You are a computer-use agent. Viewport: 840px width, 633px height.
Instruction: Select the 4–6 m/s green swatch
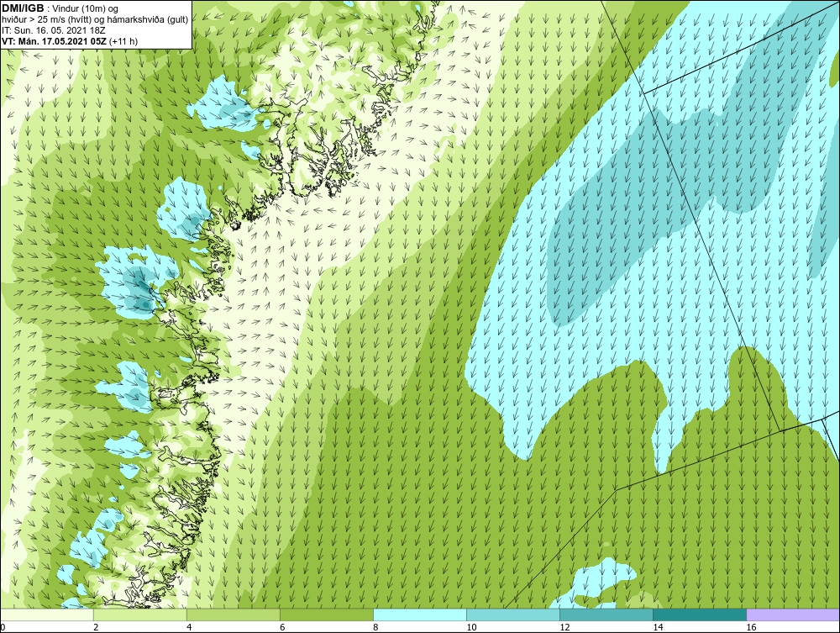[x=233, y=615]
